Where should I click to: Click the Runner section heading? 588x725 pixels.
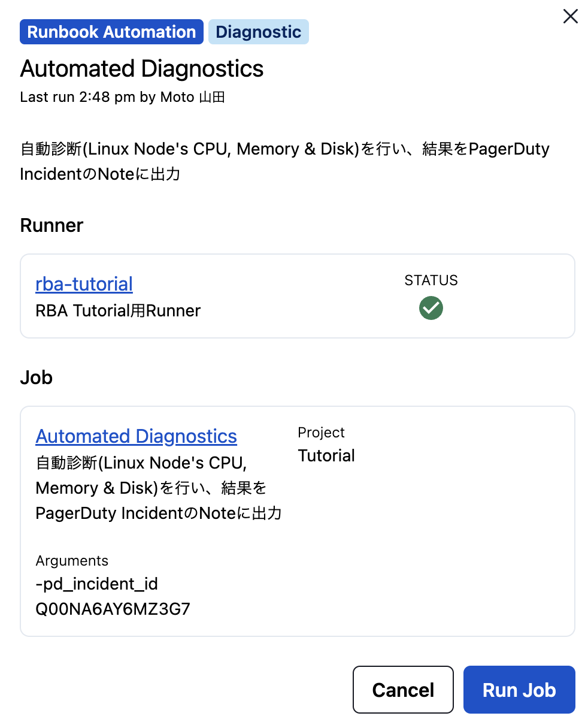[x=51, y=225]
